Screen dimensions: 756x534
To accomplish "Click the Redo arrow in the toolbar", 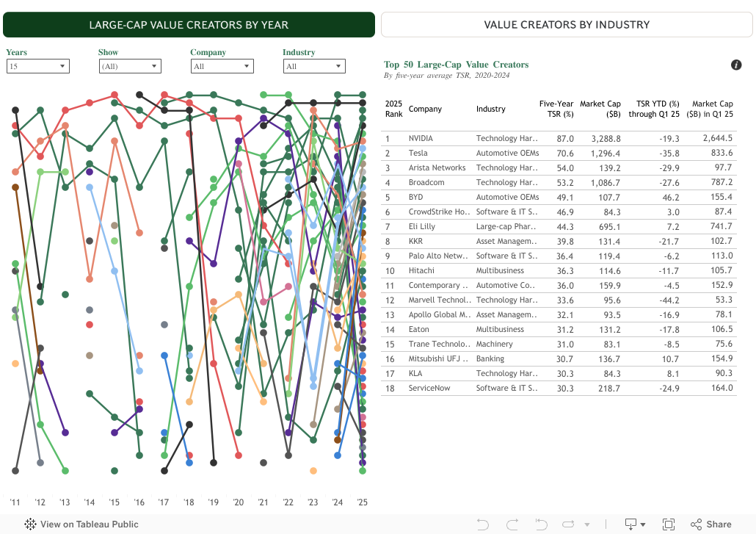I will (512, 524).
